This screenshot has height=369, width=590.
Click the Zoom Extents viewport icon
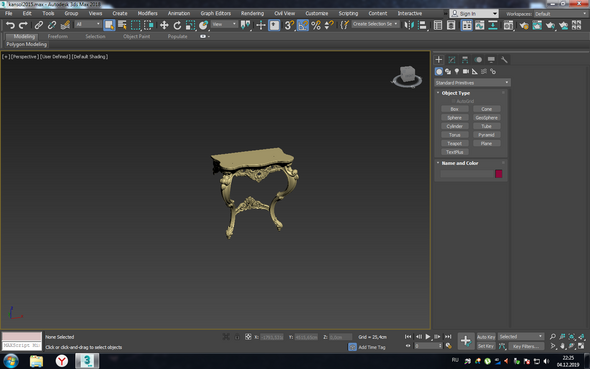572,337
